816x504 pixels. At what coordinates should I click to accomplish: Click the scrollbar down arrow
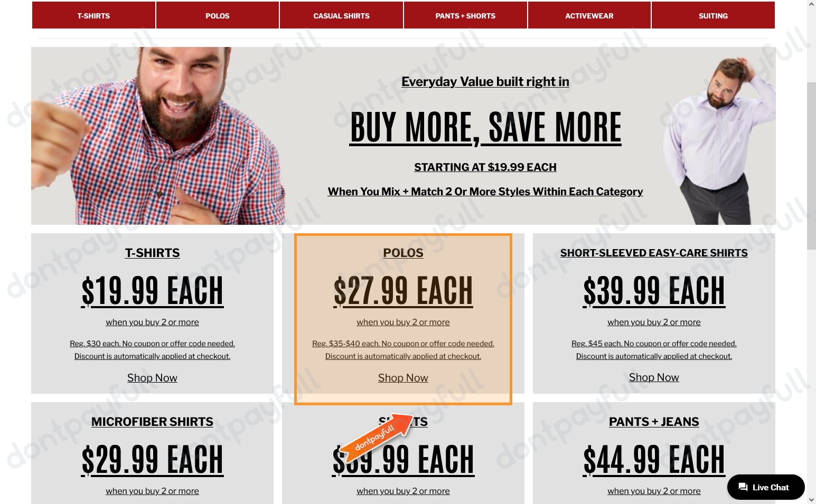pos(811,499)
